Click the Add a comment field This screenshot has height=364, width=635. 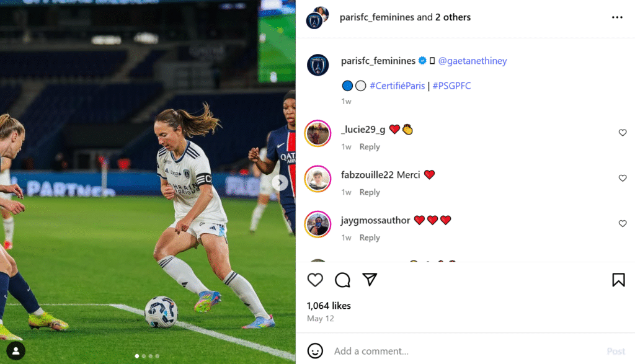(466, 351)
